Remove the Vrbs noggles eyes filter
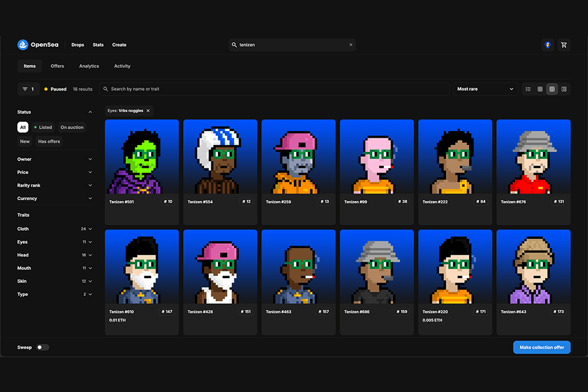The height and width of the screenshot is (392, 588). tap(148, 111)
